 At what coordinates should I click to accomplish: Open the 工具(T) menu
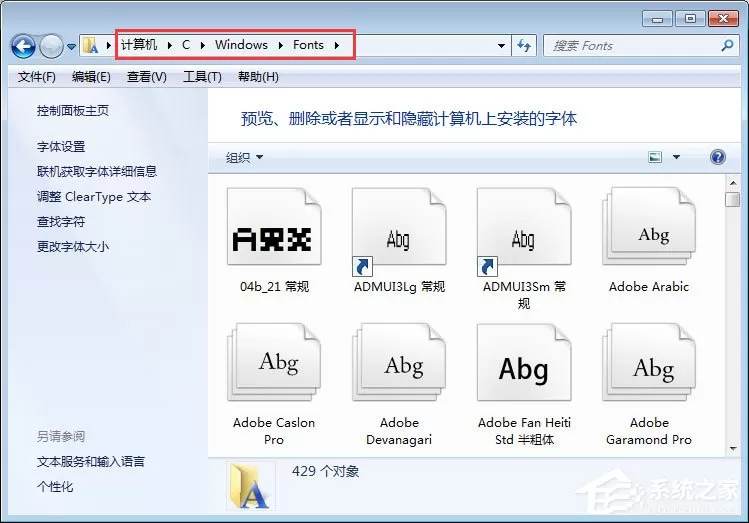202,76
